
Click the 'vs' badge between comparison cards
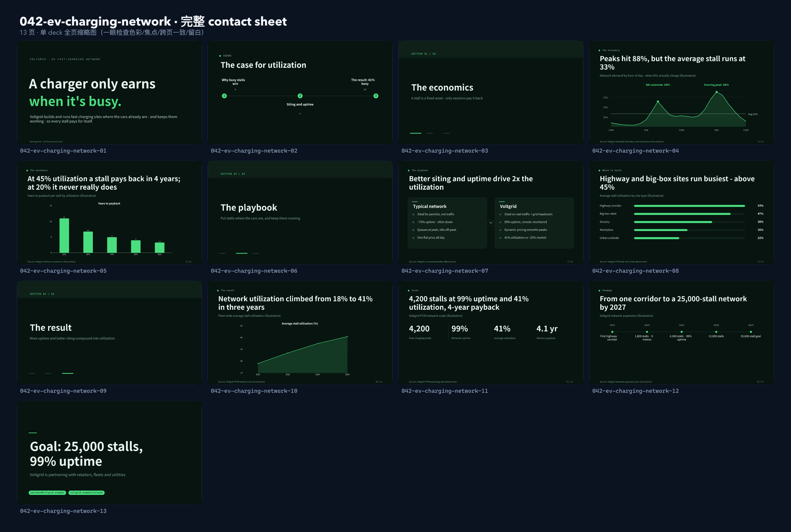[x=490, y=223]
